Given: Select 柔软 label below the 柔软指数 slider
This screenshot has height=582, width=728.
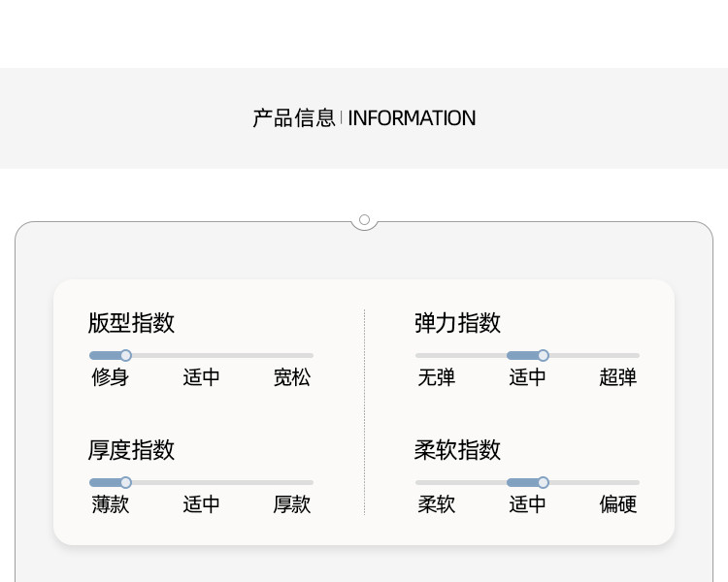Looking at the screenshot, I should click(x=436, y=504).
